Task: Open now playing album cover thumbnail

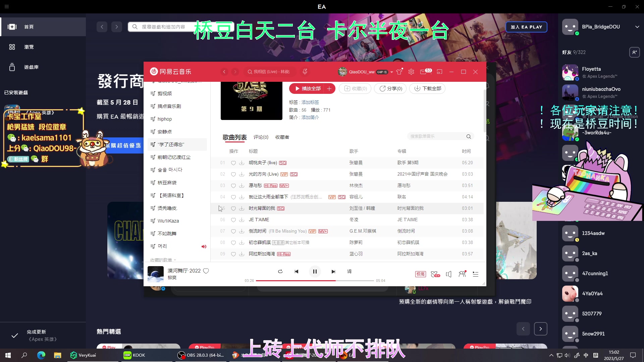Action: pyautogui.click(x=156, y=274)
